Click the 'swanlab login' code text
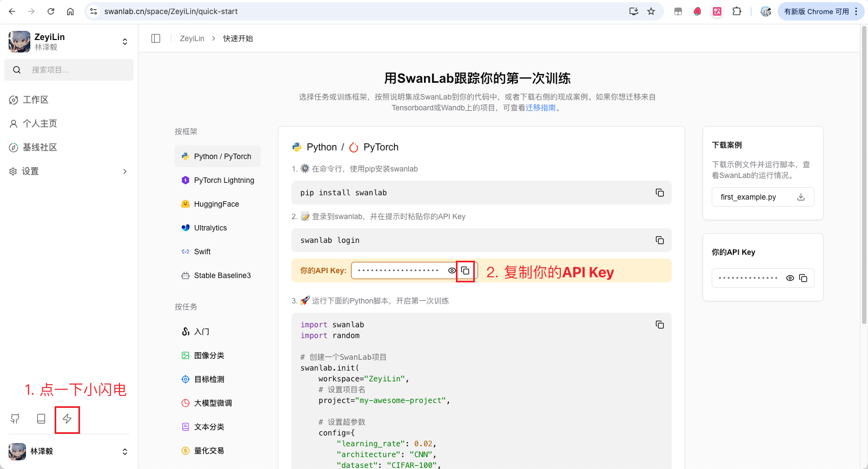The height and width of the screenshot is (469, 868). click(x=330, y=240)
